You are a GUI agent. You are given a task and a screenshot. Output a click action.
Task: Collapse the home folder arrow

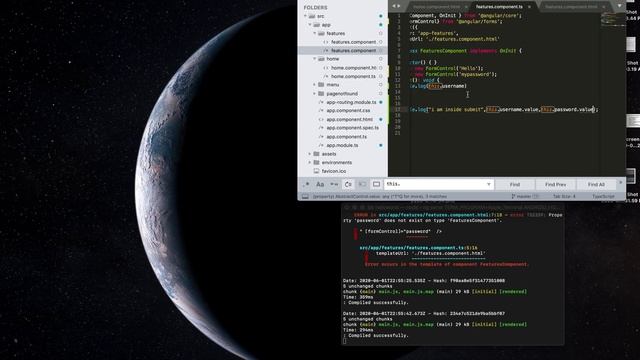point(315,59)
